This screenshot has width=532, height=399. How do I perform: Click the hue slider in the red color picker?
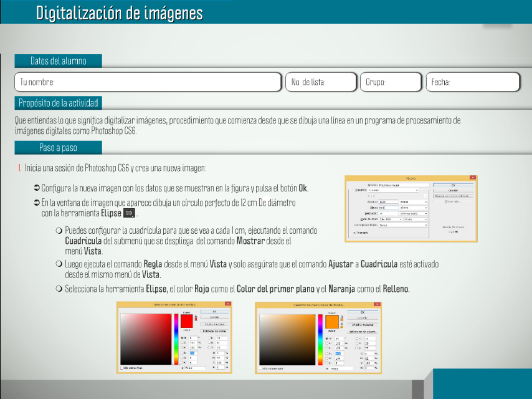(x=176, y=339)
